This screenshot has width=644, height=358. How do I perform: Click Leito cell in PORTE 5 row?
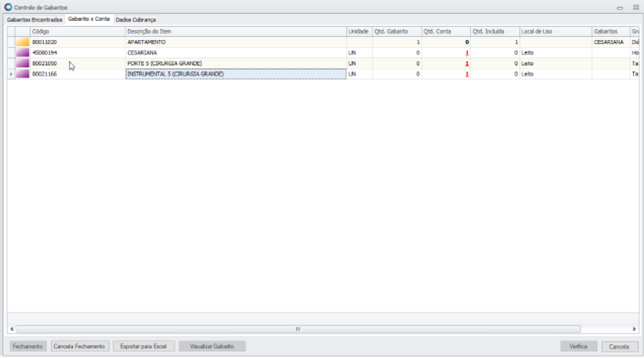click(x=556, y=63)
